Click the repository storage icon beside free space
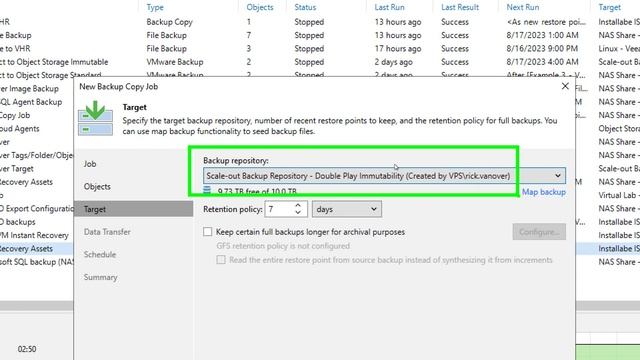Viewport: 640px width, 360px height. tap(207, 190)
